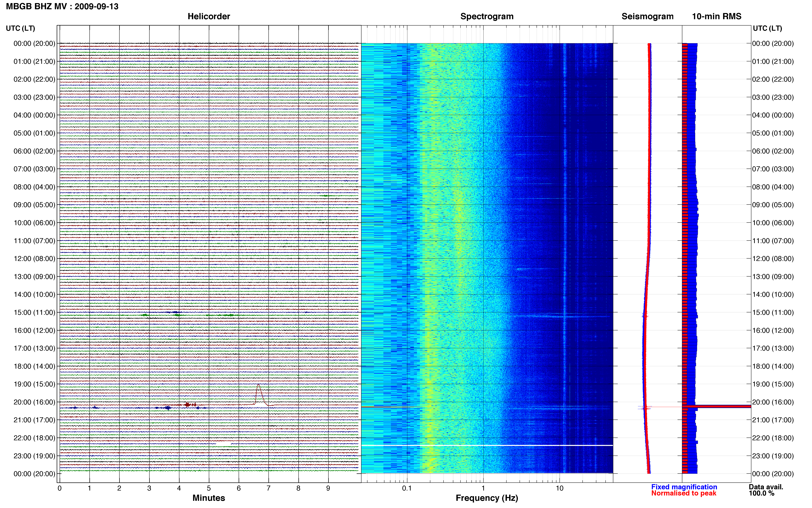The height and width of the screenshot is (508, 812).
Task: Click 04:00 (00:00) beside the Helicorder
Action: [34, 115]
